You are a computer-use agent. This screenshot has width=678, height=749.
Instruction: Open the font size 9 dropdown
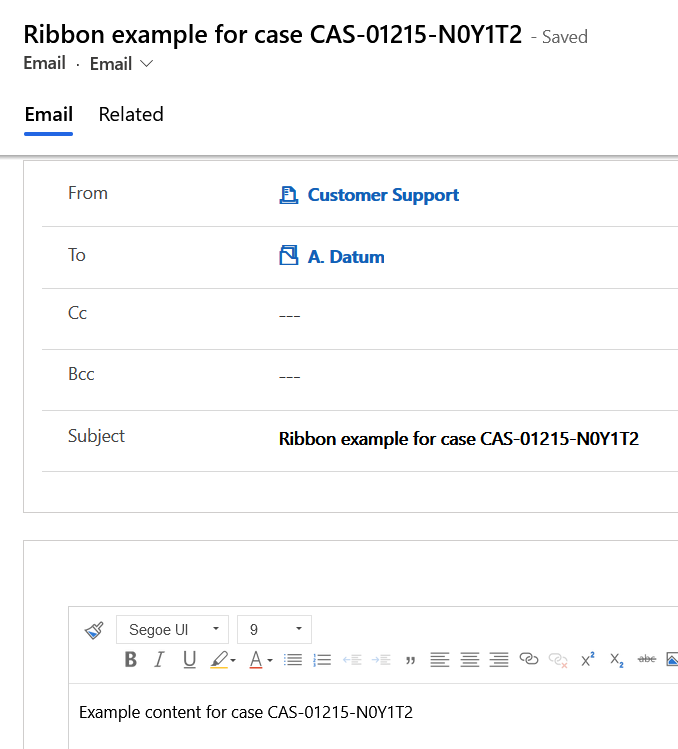tap(274, 630)
